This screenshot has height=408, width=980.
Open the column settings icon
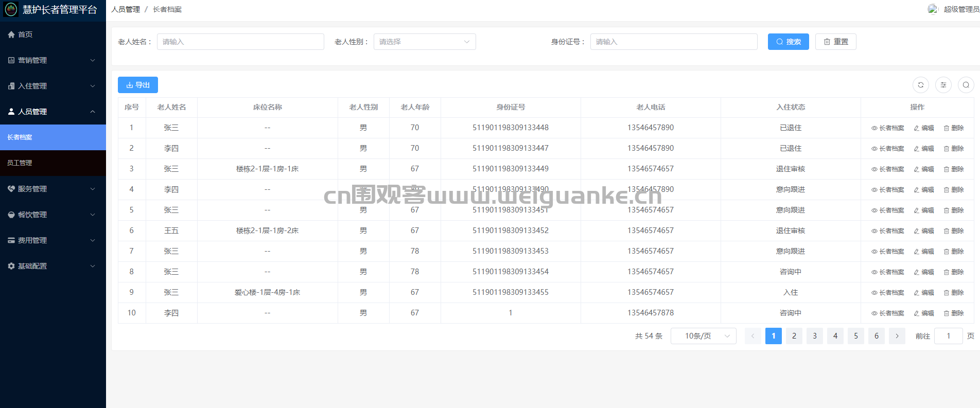point(943,85)
